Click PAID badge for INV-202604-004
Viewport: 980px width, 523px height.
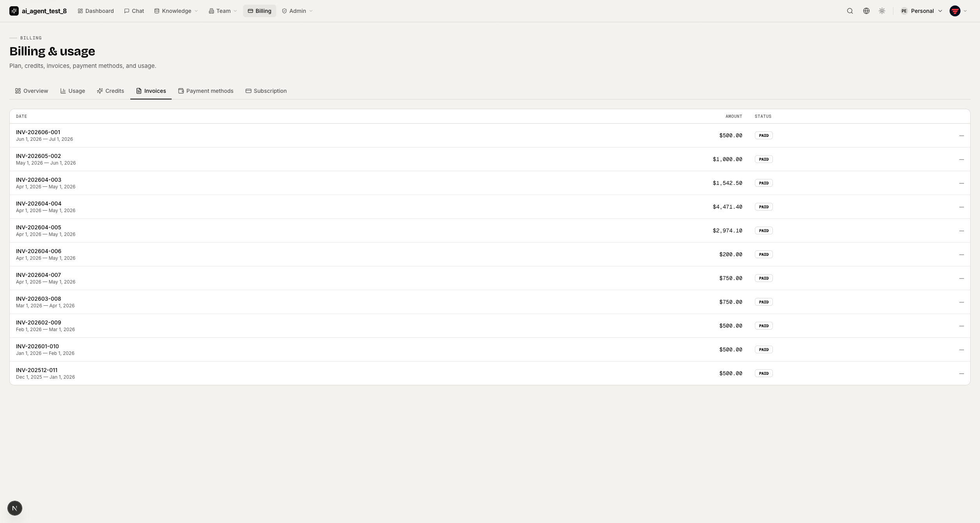(x=763, y=207)
